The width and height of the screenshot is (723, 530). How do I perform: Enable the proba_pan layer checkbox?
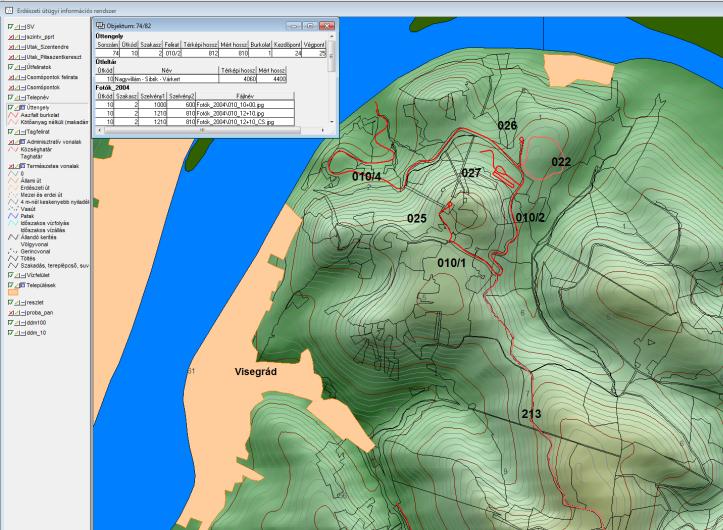coord(11,313)
